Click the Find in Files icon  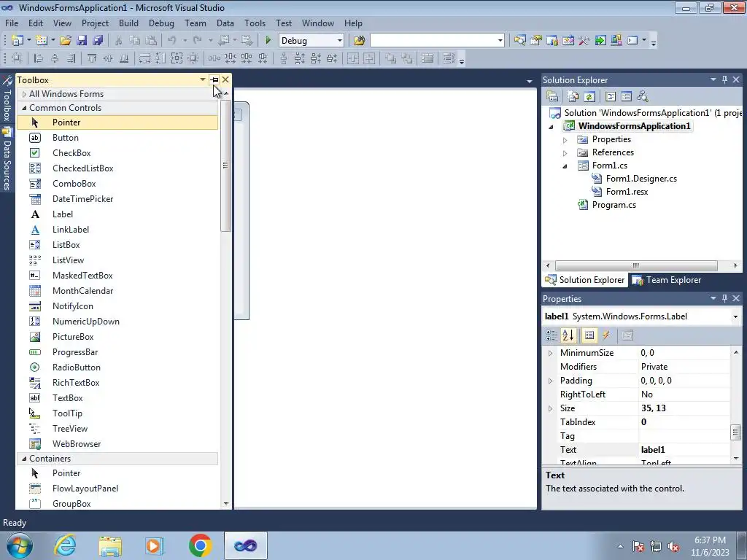(359, 41)
